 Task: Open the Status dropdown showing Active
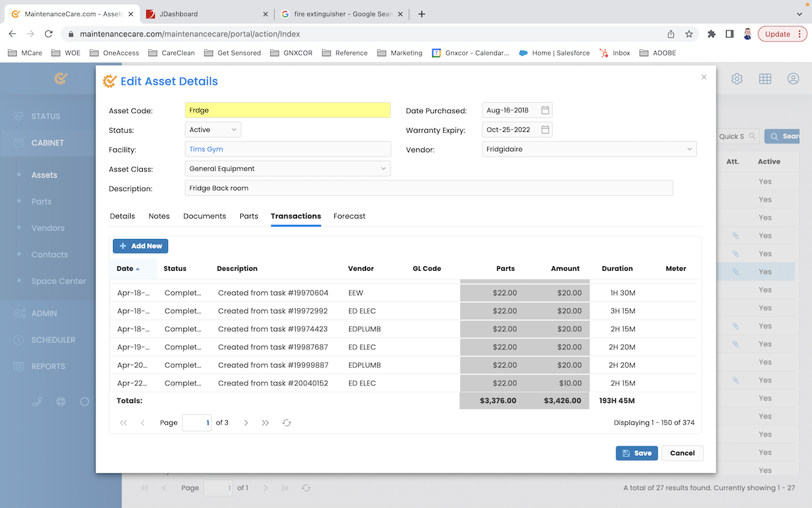pyautogui.click(x=212, y=129)
